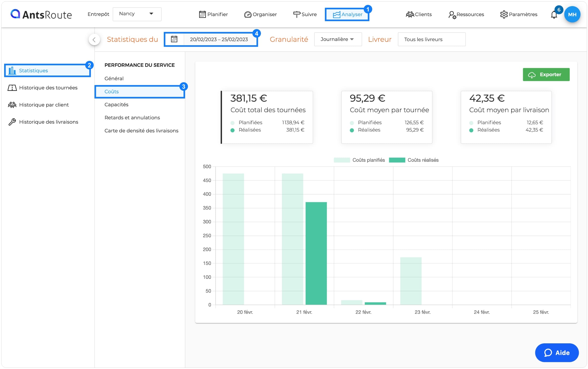Toggle the Coûts réalisés legend swatch
Viewport: 588px width, 369px height.
[397, 160]
